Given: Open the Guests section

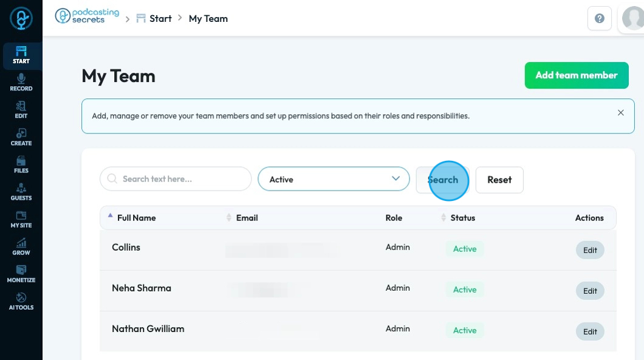Looking at the screenshot, I should pyautogui.click(x=21, y=192).
